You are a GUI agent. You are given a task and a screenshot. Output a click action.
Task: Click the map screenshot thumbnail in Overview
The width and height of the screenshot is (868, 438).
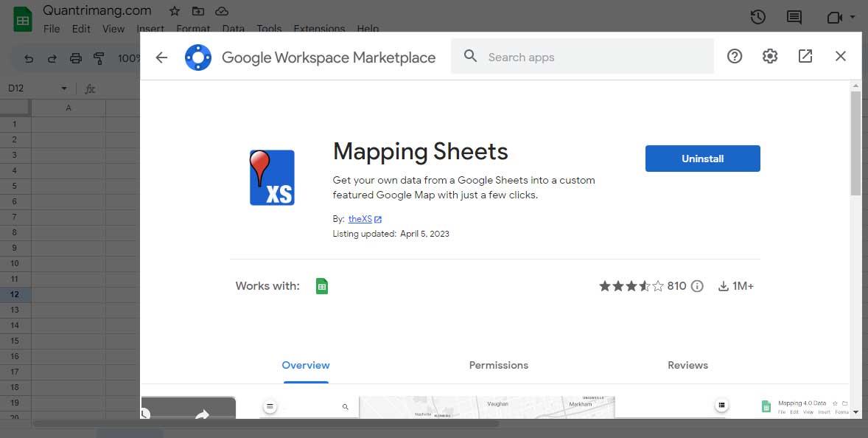tap(487, 407)
